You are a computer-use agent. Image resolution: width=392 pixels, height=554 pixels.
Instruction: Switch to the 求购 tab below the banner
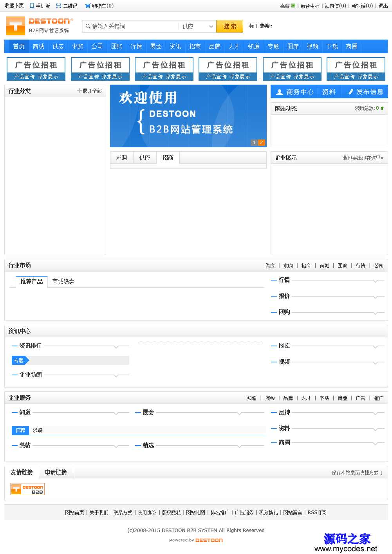(122, 158)
